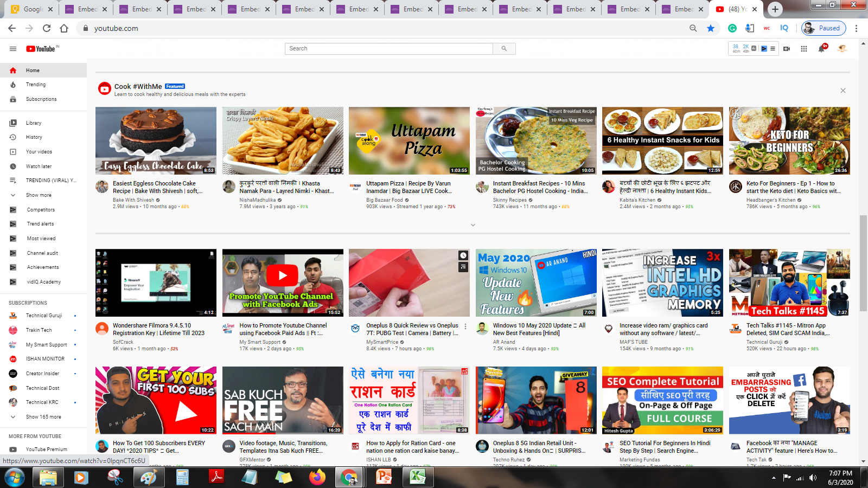Open Windows 10 May 2020 Update title
868x488 pixels.
(539, 330)
